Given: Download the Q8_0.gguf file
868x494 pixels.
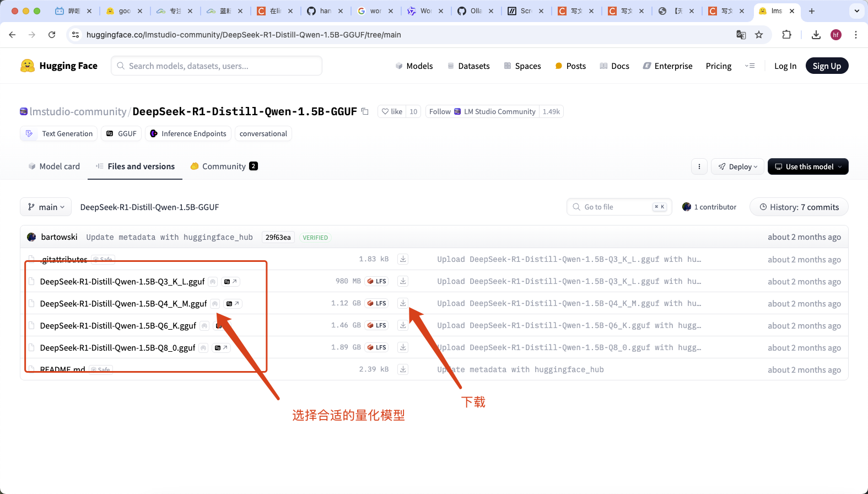Looking at the screenshot, I should pyautogui.click(x=403, y=347).
